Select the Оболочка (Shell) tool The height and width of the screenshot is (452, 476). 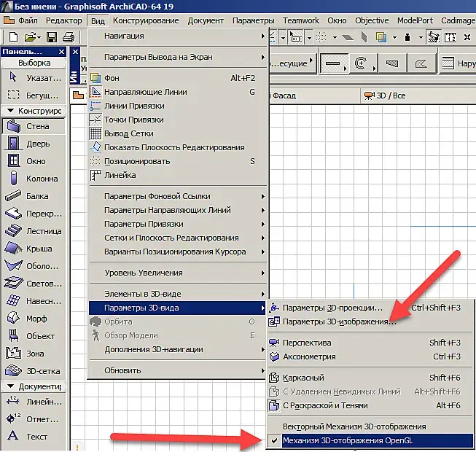(34, 266)
